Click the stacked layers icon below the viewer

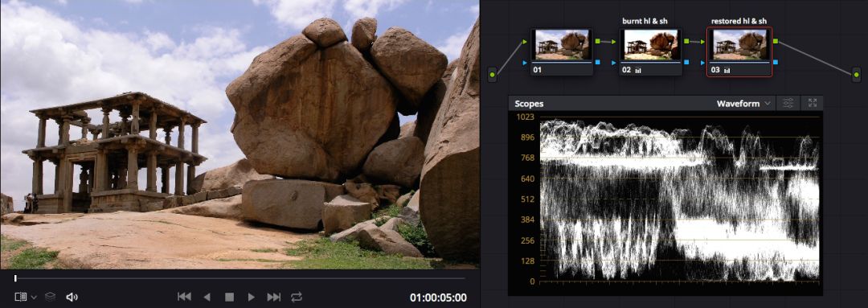[51, 297]
